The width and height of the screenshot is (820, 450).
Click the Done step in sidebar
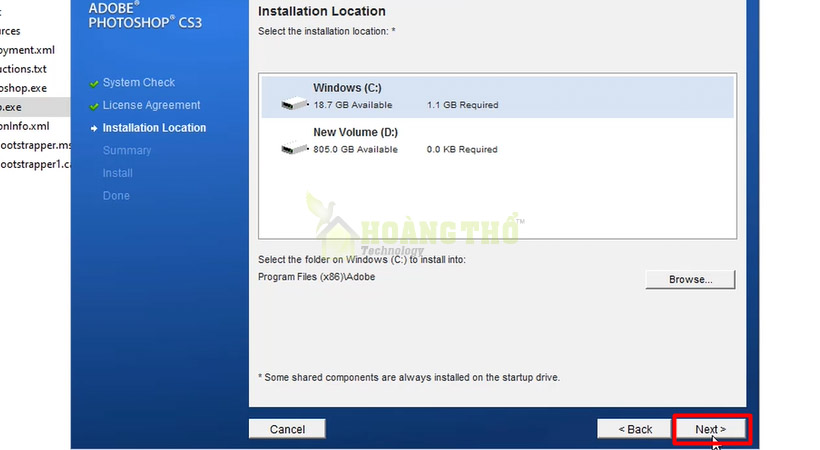tap(116, 196)
